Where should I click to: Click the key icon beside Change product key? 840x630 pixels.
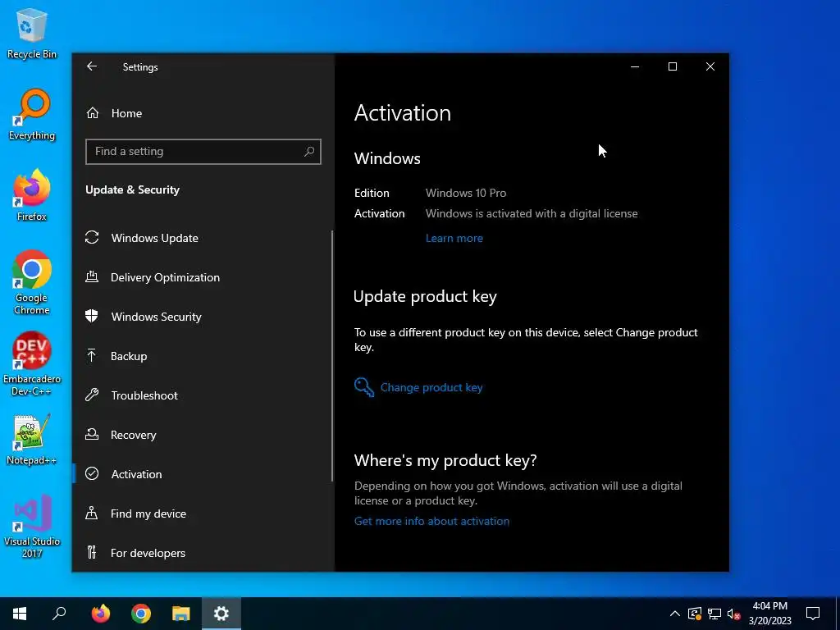[x=363, y=387]
